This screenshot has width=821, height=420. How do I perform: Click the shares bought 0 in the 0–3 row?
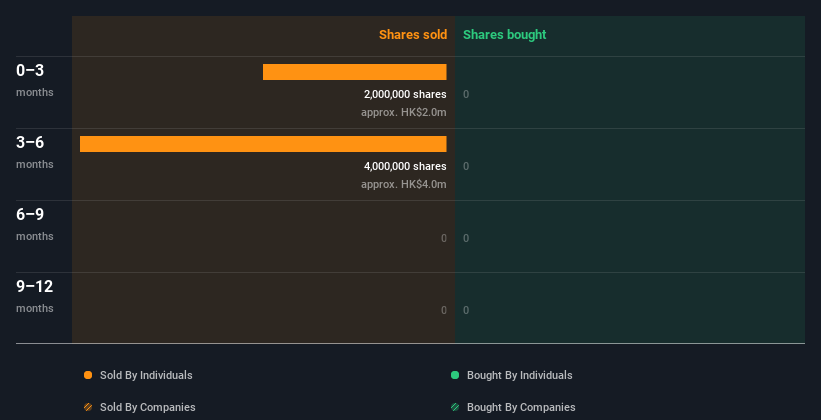466,94
